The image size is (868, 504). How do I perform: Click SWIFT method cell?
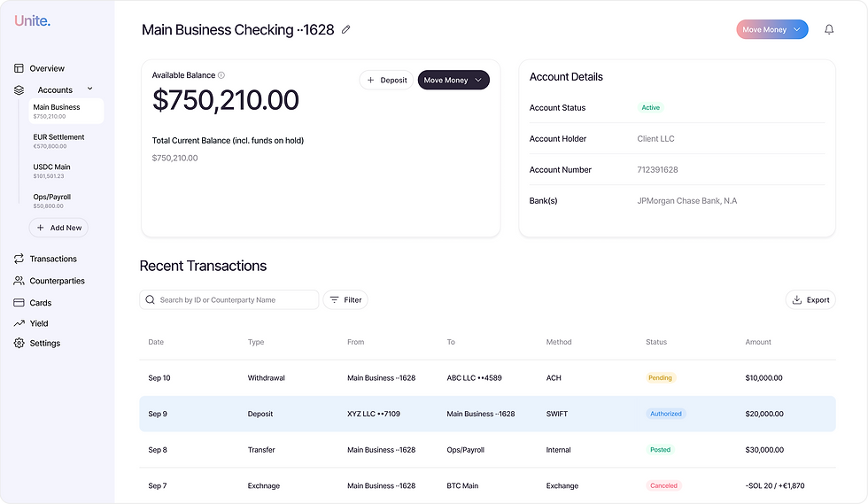[557, 414]
